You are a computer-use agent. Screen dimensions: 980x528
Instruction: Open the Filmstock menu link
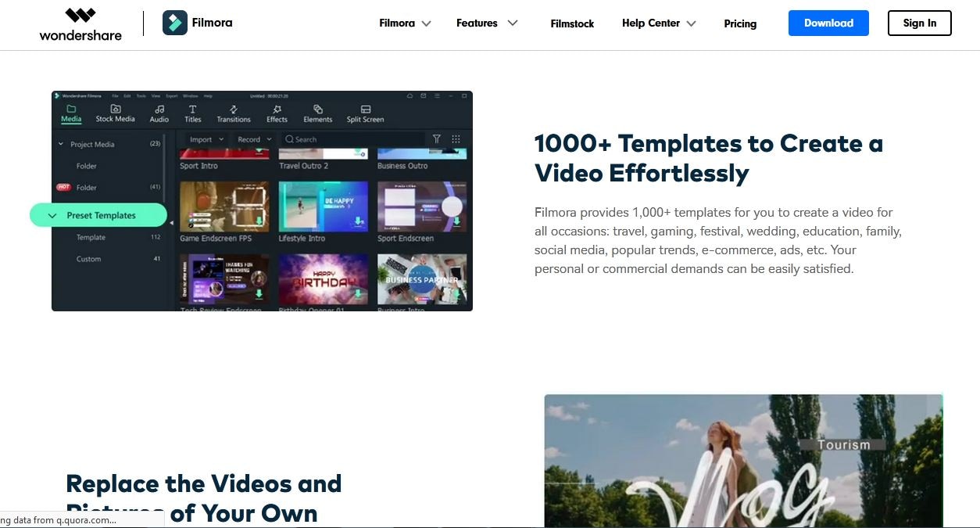pos(572,24)
